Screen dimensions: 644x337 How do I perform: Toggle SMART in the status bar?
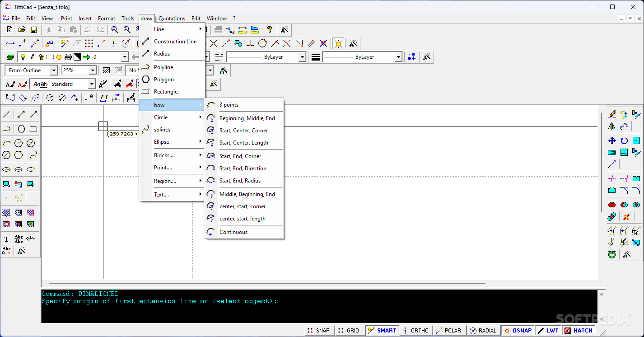(382, 331)
